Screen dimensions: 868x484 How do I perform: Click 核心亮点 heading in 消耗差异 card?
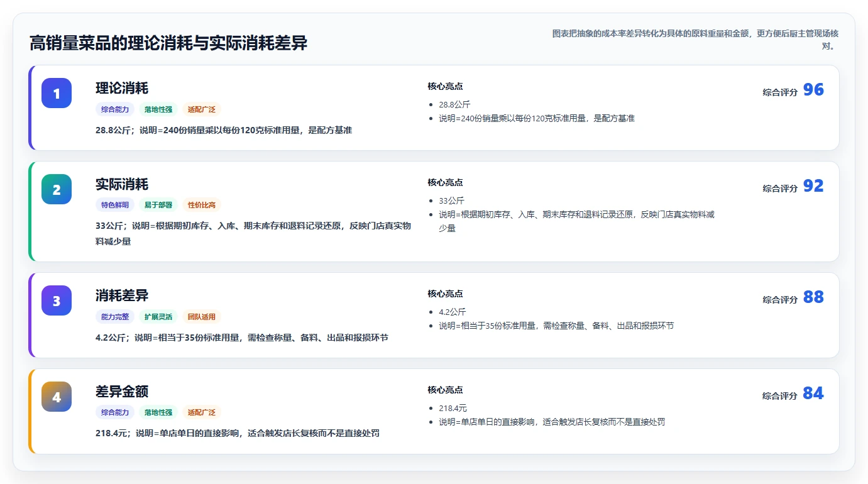(445, 294)
